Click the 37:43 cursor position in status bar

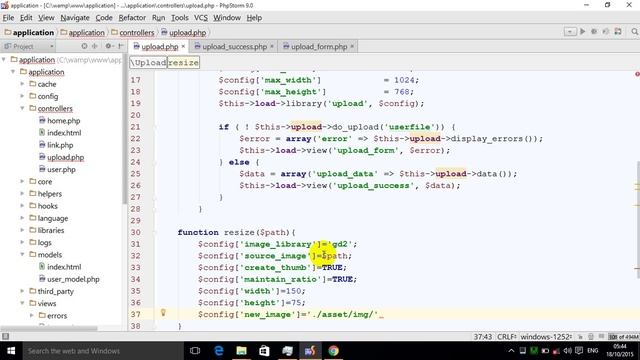pos(482,337)
